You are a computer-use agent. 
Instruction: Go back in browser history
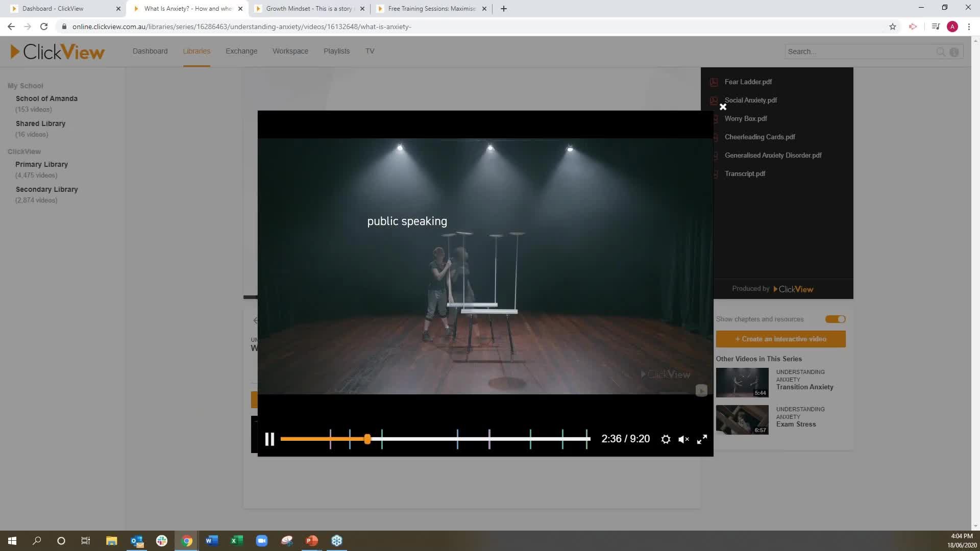pos(11,27)
